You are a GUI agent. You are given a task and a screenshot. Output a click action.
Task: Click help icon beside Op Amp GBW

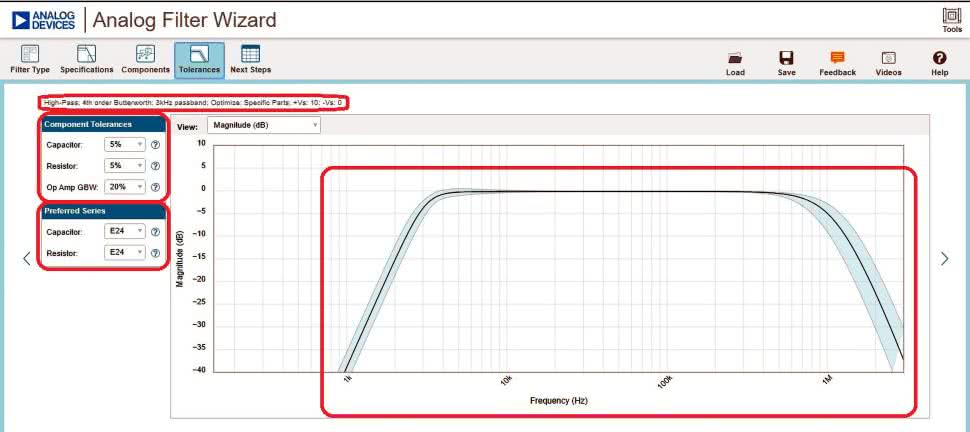[x=156, y=186]
